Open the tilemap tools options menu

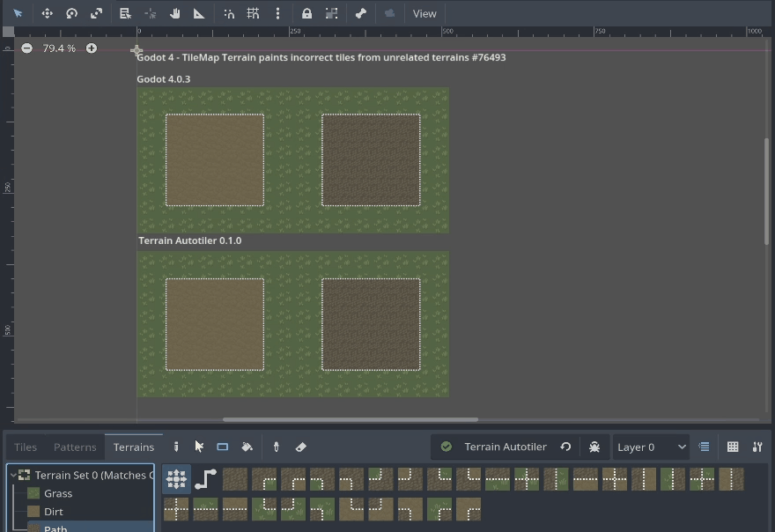pyautogui.click(x=757, y=447)
